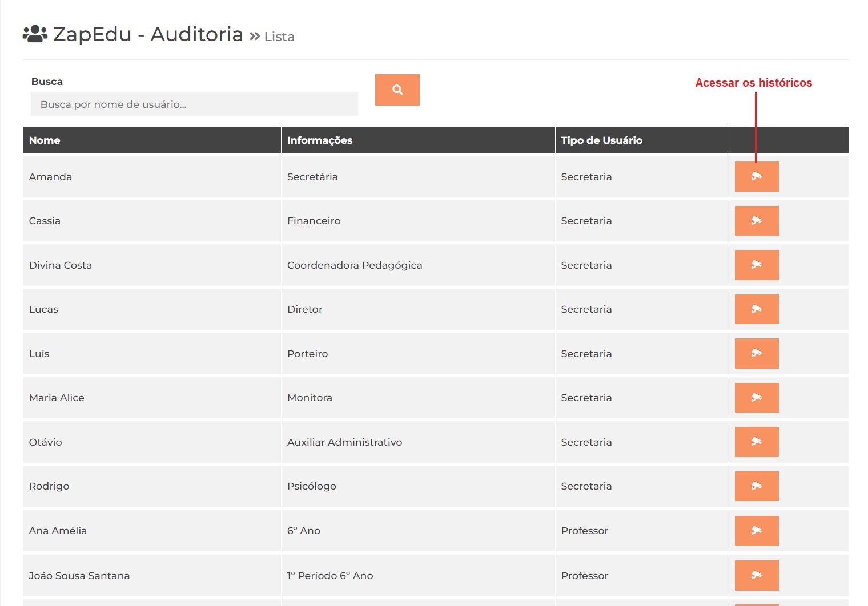This screenshot has width=868, height=606.
Task: Open audit history for João Sousa Santana
Action: pos(757,575)
